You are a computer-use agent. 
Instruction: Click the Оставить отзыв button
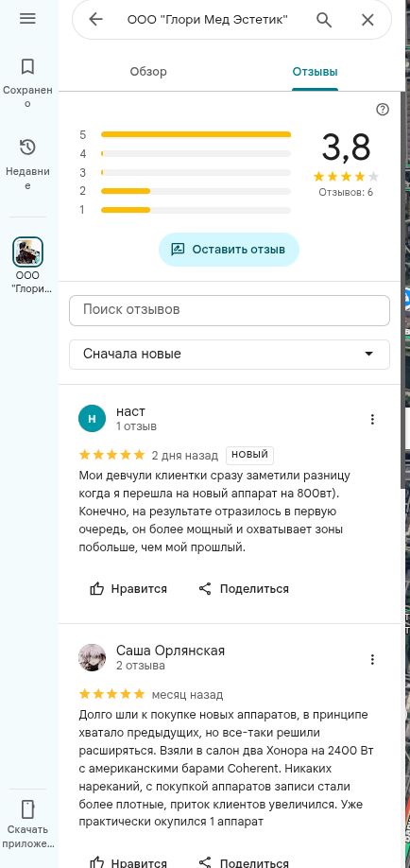pyautogui.click(x=229, y=250)
